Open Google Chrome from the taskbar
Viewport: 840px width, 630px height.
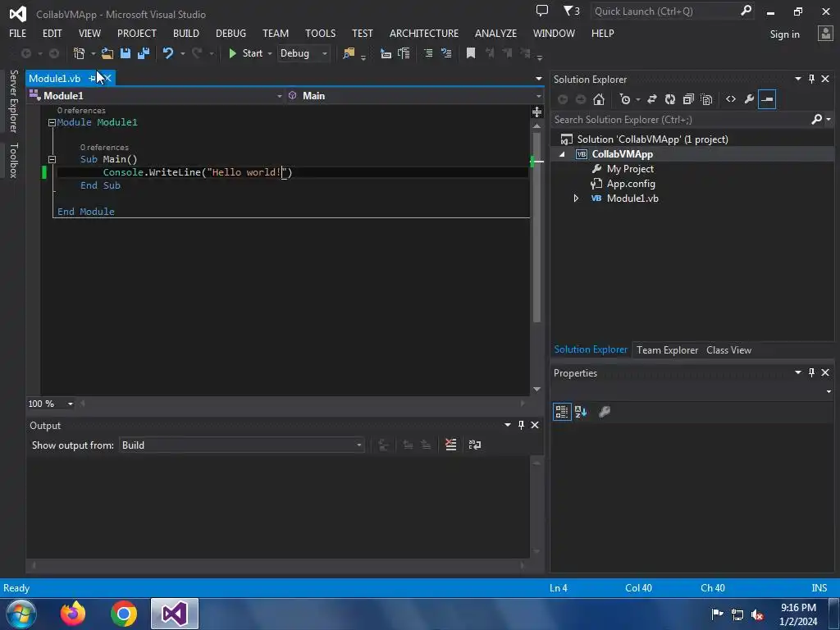click(x=123, y=614)
